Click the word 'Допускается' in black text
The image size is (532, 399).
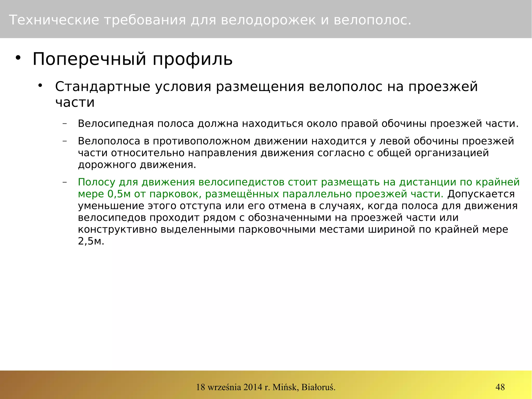click(481, 194)
